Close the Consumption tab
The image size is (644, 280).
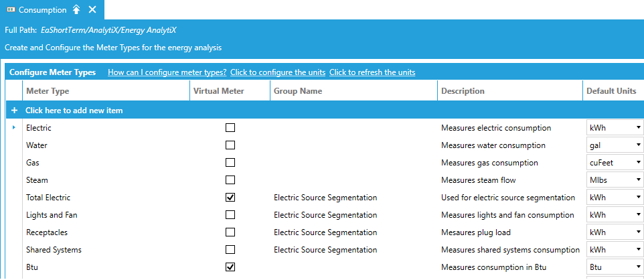[x=92, y=9]
